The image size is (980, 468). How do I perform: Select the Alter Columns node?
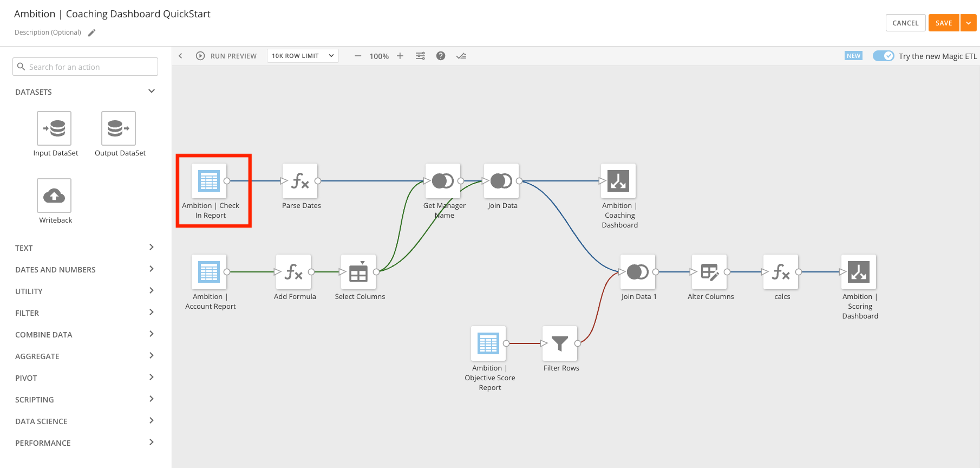pos(709,272)
